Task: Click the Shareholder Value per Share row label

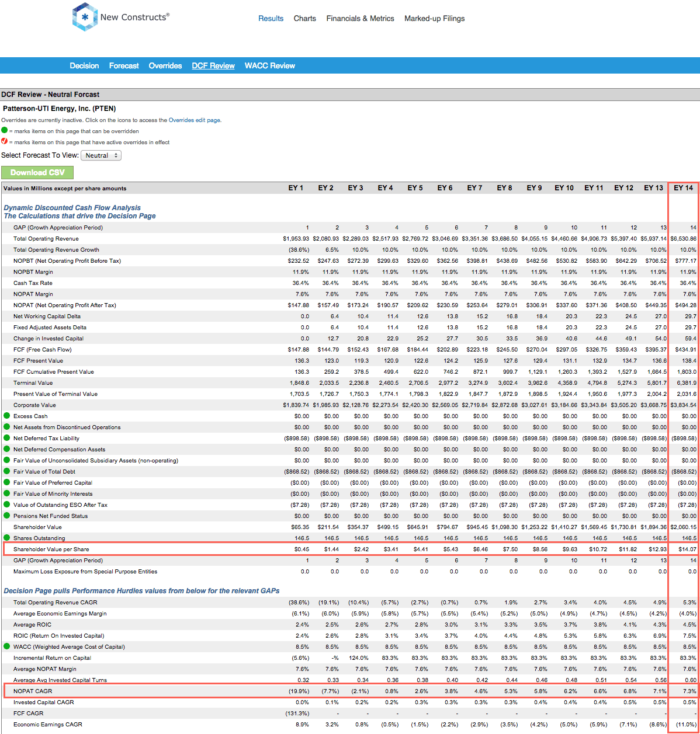Action: 51,549
